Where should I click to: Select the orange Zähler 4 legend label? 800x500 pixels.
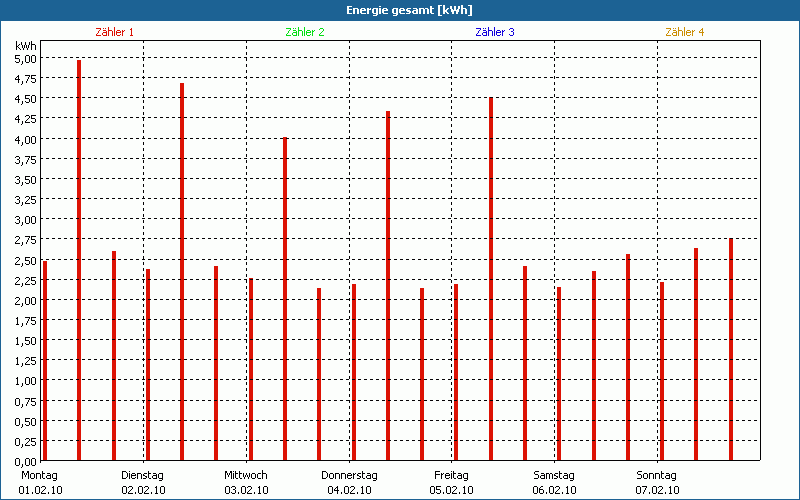coord(685,32)
